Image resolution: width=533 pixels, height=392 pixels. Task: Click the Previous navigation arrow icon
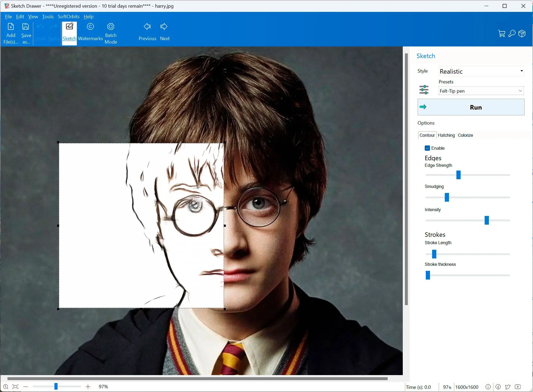pos(147,26)
